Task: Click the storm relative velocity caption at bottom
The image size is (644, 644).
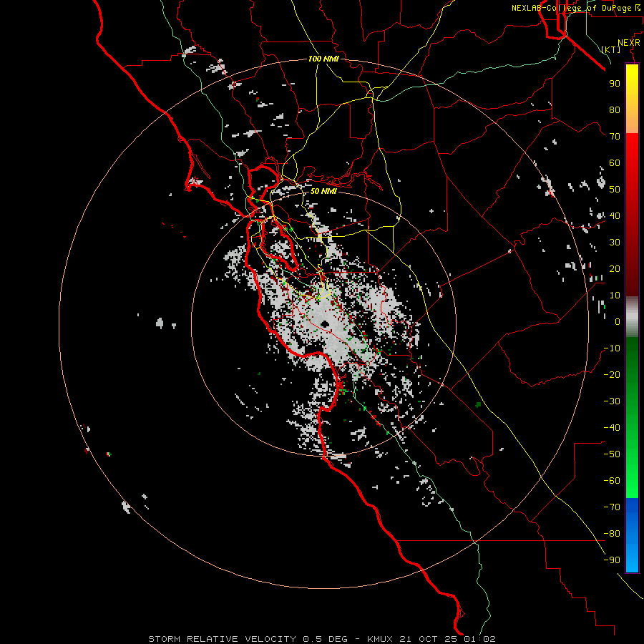Action: [x=322, y=639]
